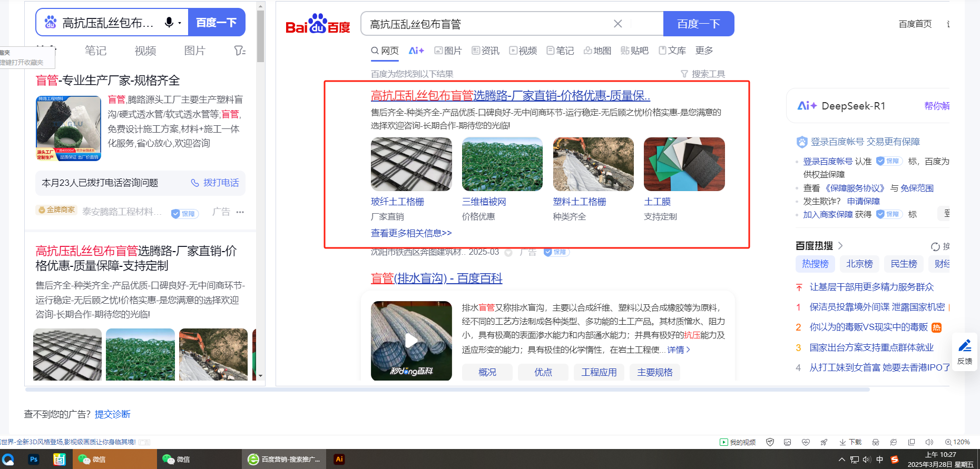Open hot search 保洁员投靠境外间谍
980x469 pixels.
tap(877, 307)
